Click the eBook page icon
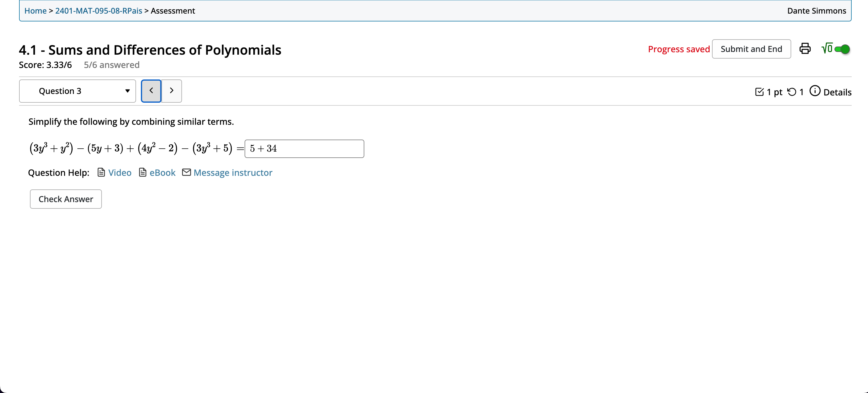Viewport: 868px width, 393px height. 142,172
